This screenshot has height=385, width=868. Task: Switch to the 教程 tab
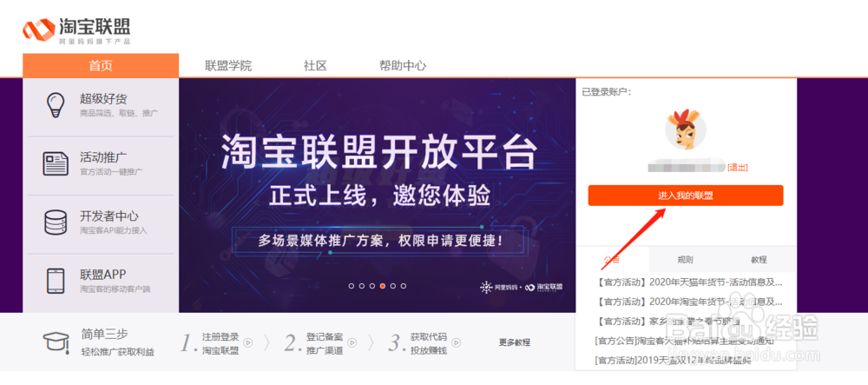pyautogui.click(x=759, y=259)
